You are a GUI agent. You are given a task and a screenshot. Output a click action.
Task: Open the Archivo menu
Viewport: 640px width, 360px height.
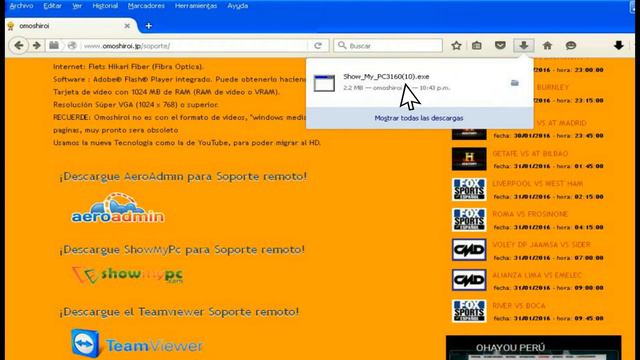[x=21, y=6]
